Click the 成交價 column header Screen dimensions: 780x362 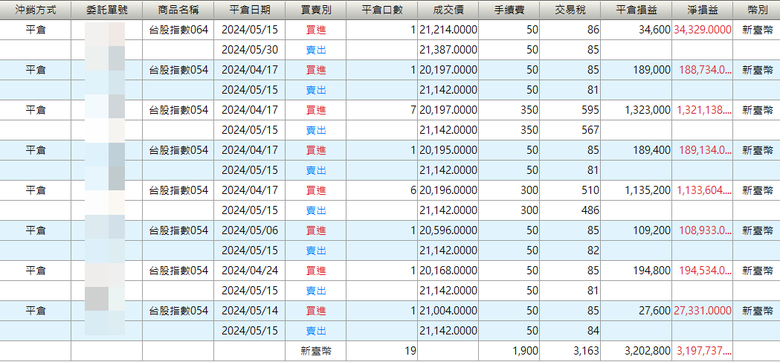tap(448, 9)
